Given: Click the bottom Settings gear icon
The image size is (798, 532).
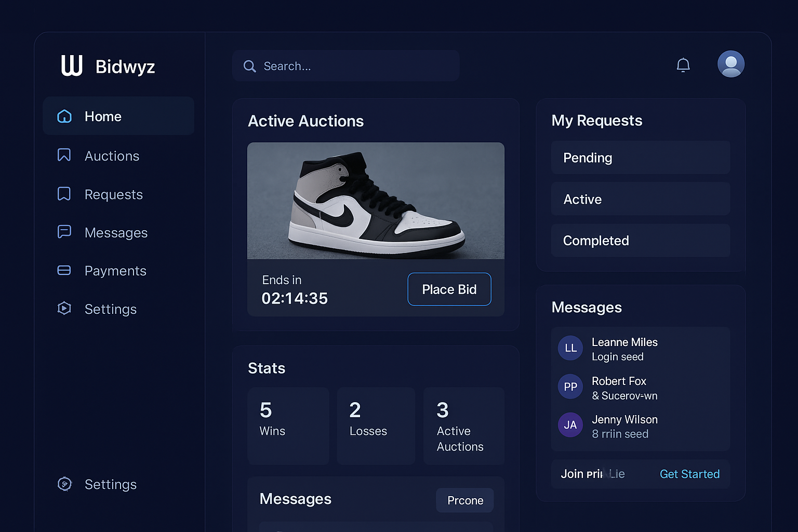Looking at the screenshot, I should coord(64,484).
